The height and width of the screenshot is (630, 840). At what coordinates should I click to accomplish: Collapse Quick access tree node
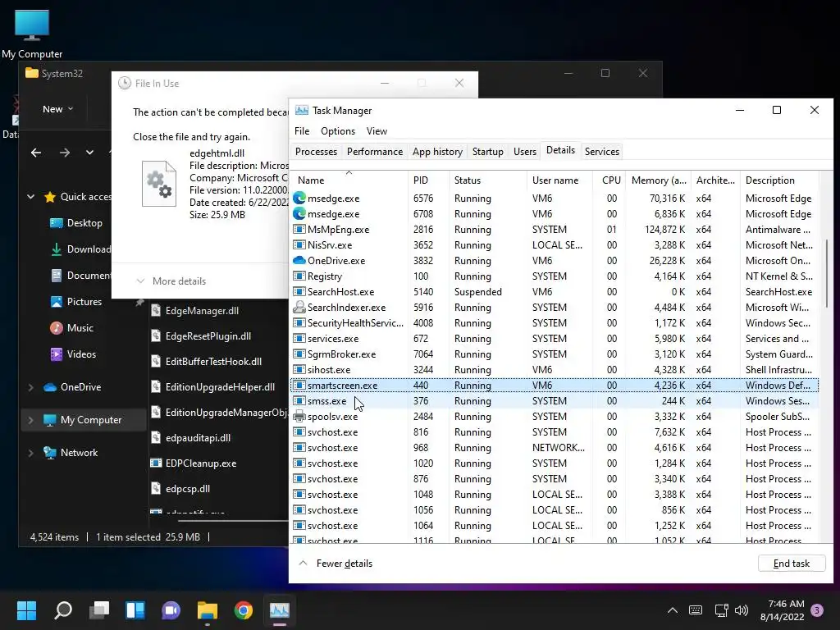30,197
